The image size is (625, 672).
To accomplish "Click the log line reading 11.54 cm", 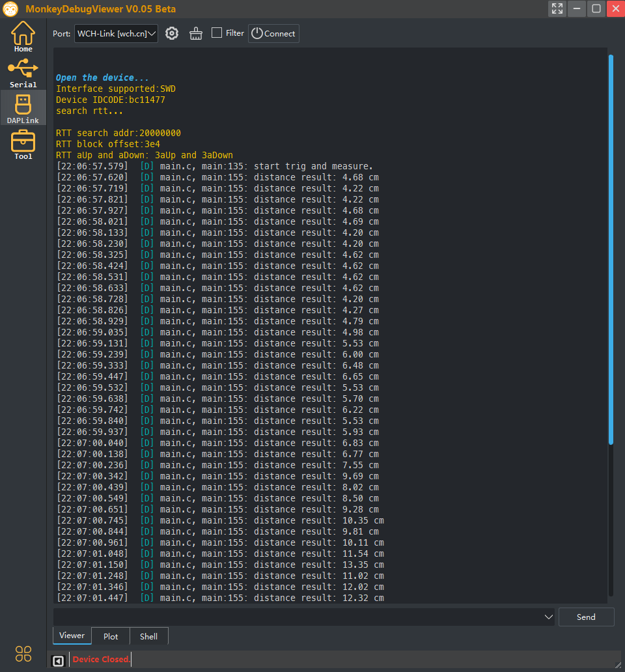I will pyautogui.click(x=220, y=554).
